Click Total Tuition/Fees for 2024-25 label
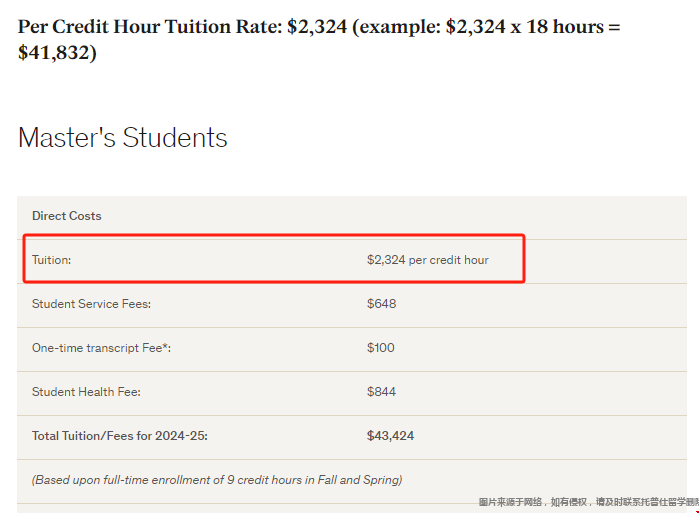 tap(119, 436)
